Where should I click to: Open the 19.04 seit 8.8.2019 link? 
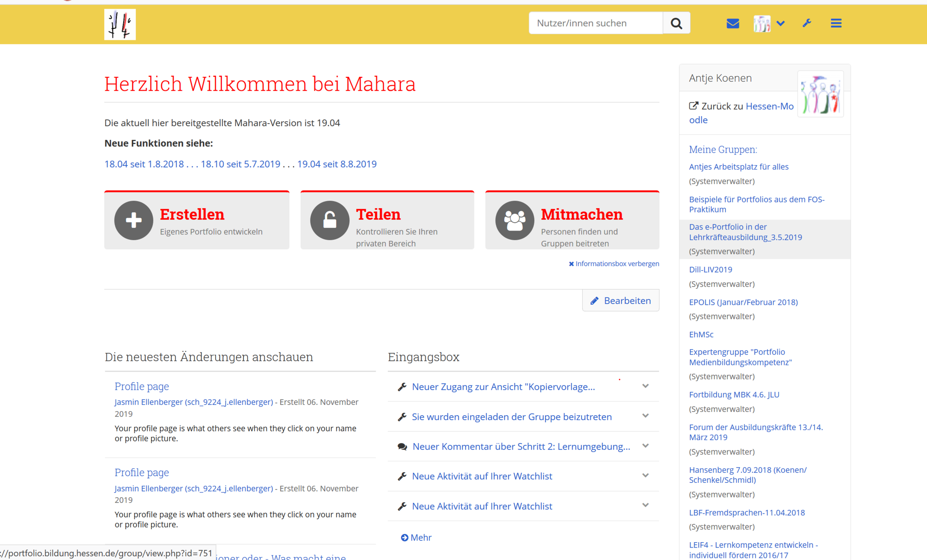[337, 164]
